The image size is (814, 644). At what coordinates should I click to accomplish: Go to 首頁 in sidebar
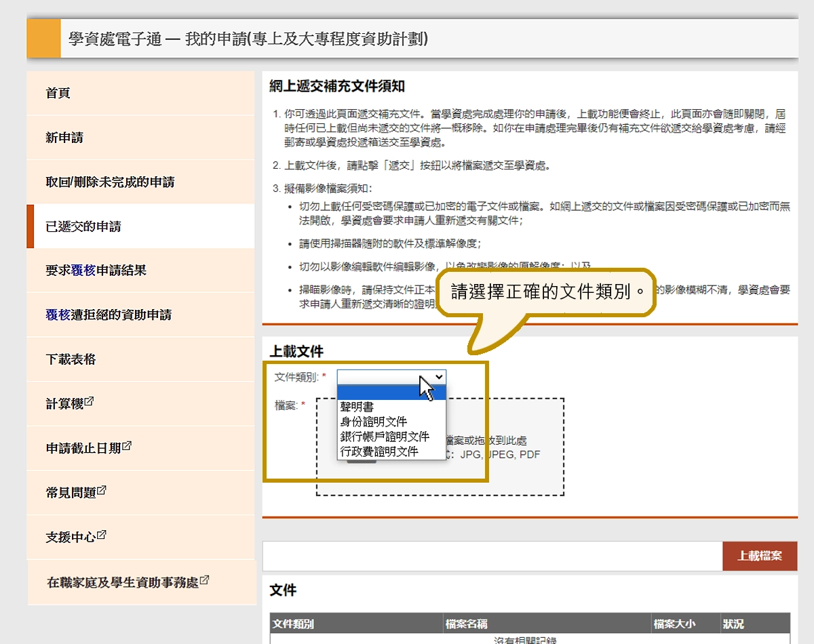click(x=58, y=94)
